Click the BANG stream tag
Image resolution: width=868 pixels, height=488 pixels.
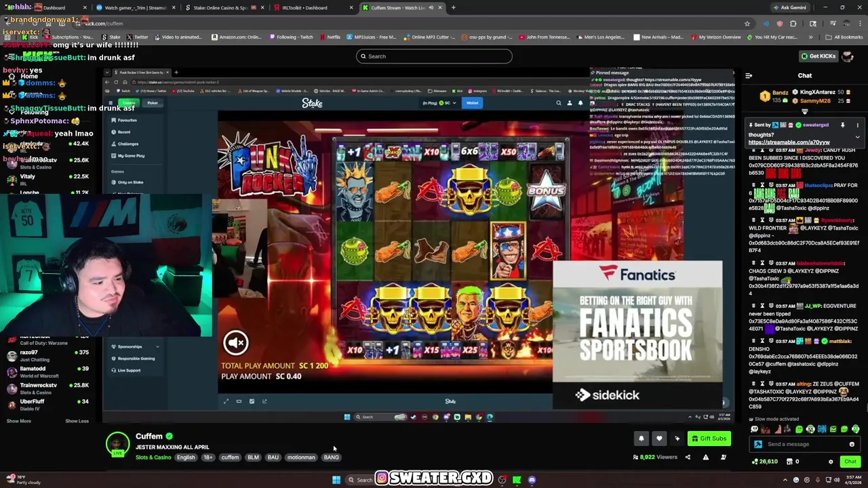(331, 457)
